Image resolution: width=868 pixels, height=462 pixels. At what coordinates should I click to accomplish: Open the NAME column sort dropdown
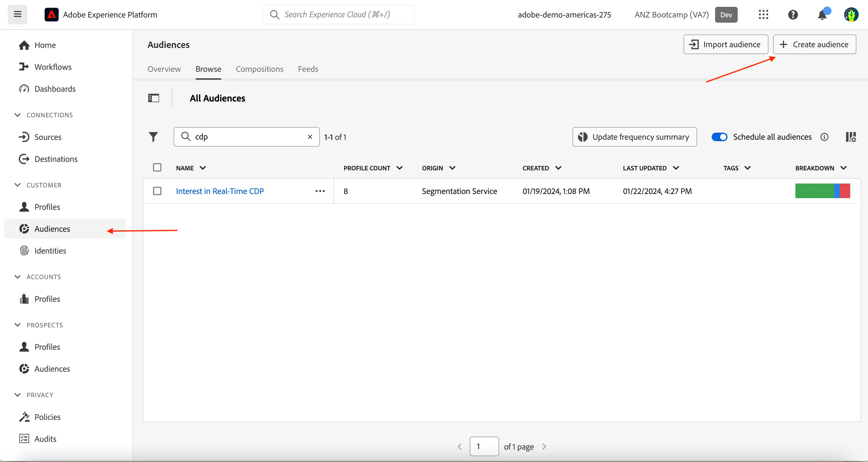pos(203,168)
